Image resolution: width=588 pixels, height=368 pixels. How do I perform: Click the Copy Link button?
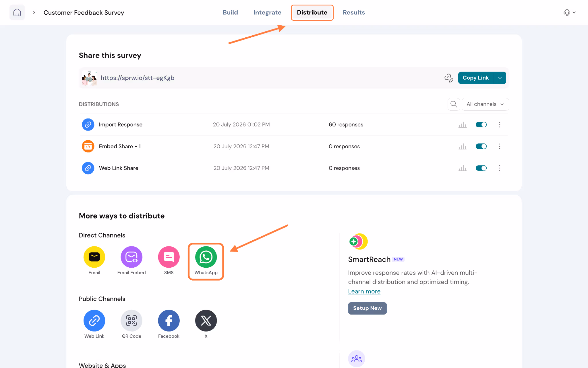point(476,78)
